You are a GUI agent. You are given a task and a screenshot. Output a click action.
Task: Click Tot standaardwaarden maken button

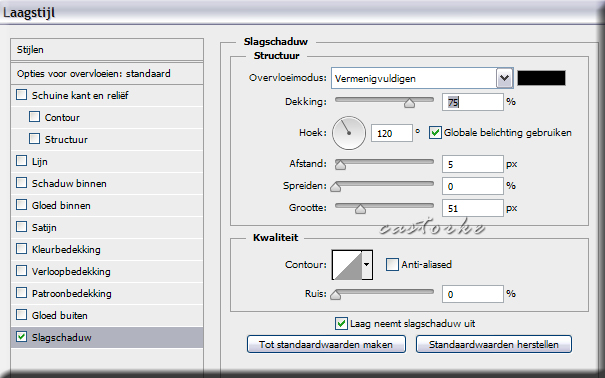(x=326, y=344)
